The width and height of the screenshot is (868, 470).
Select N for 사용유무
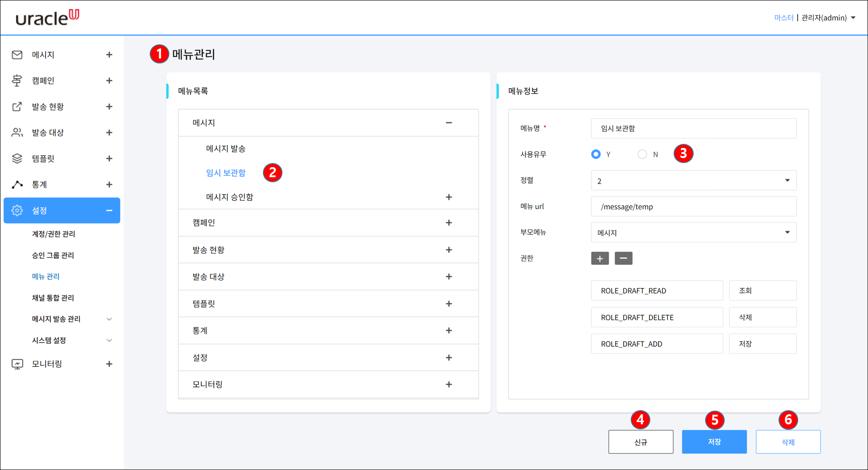click(642, 154)
